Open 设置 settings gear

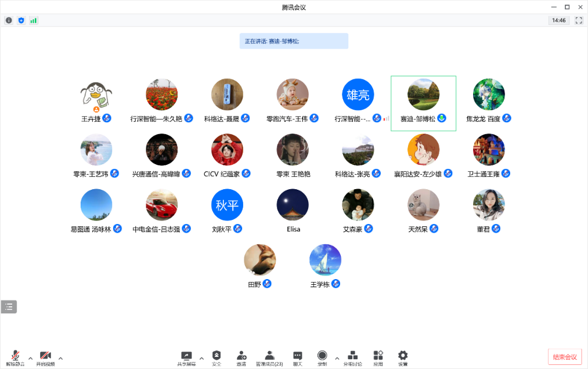403,358
